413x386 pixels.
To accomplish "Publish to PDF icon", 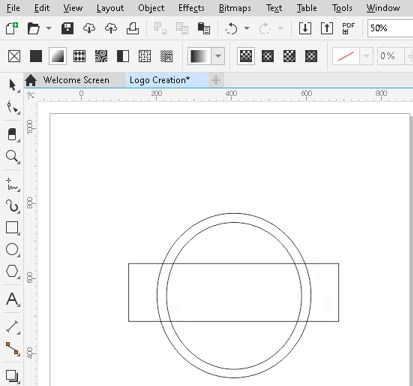I will [x=348, y=28].
